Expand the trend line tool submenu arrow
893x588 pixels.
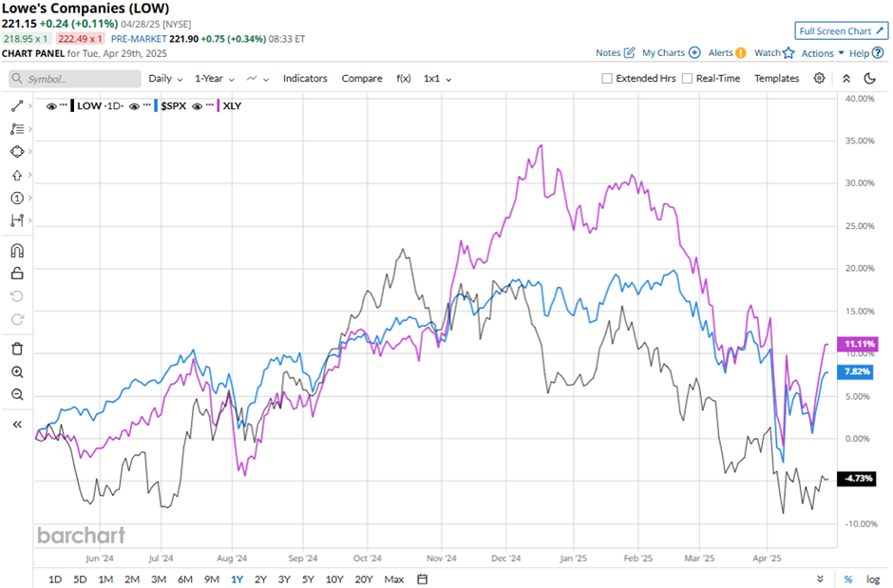29,105
